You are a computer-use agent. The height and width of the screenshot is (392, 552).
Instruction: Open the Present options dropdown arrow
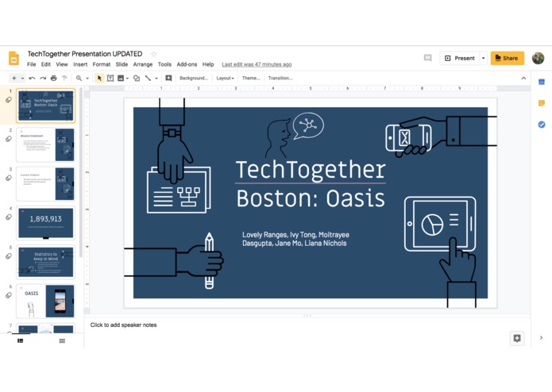[484, 59]
